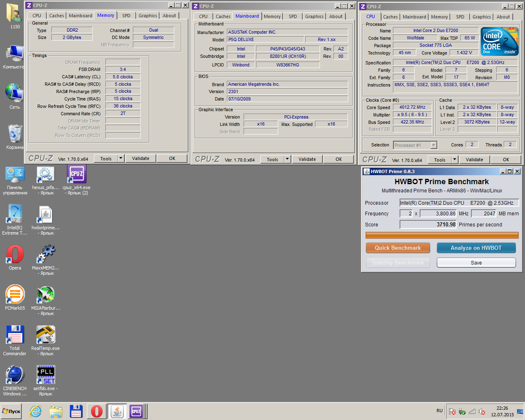The image size is (525, 420).
Task: Launch PCMark05 desktop icon
Action: (15, 297)
